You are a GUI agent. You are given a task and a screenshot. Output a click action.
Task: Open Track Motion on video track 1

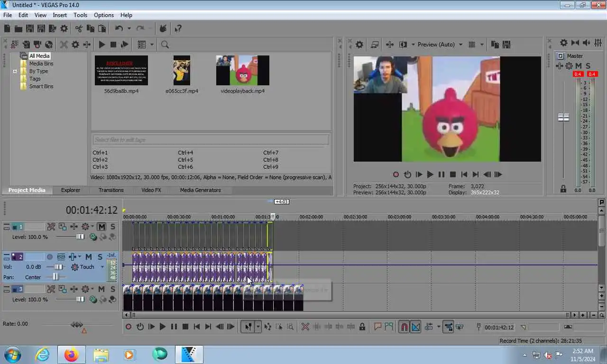(51, 227)
